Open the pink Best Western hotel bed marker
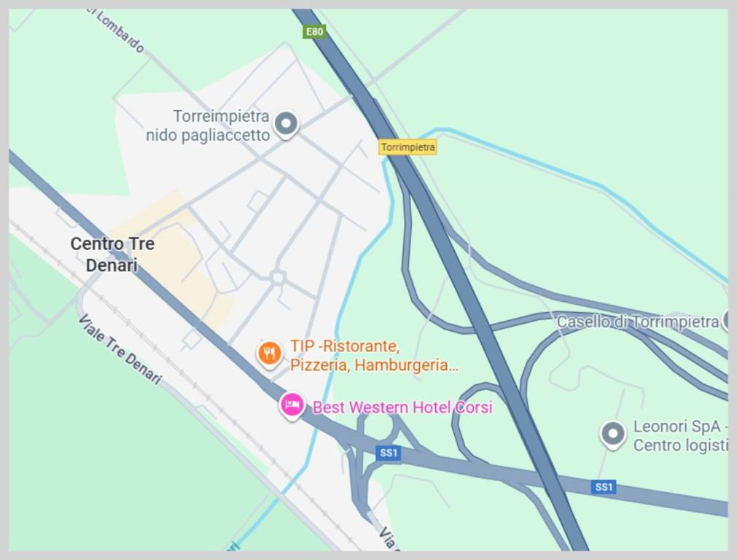737x560 pixels. tap(292, 405)
